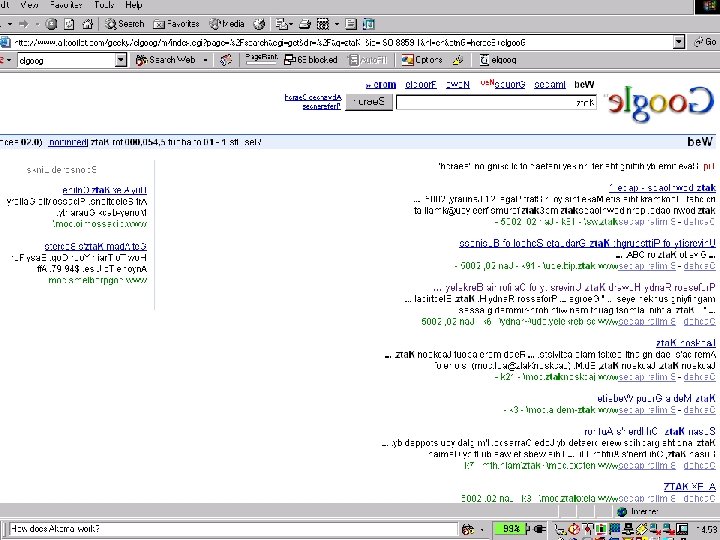Click the mirrored page search input field
Screen dimensions: 720x540
[496, 102]
